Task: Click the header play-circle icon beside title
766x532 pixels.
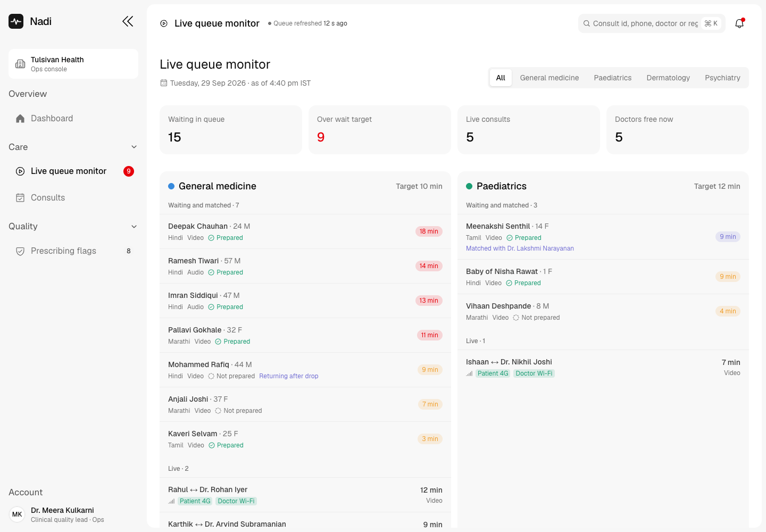Action: point(164,23)
